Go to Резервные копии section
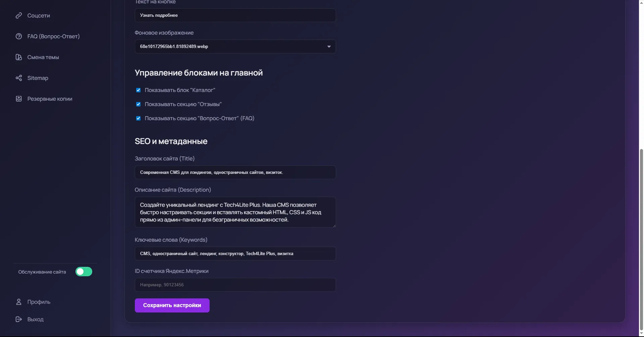The width and height of the screenshot is (644, 337). [50, 99]
